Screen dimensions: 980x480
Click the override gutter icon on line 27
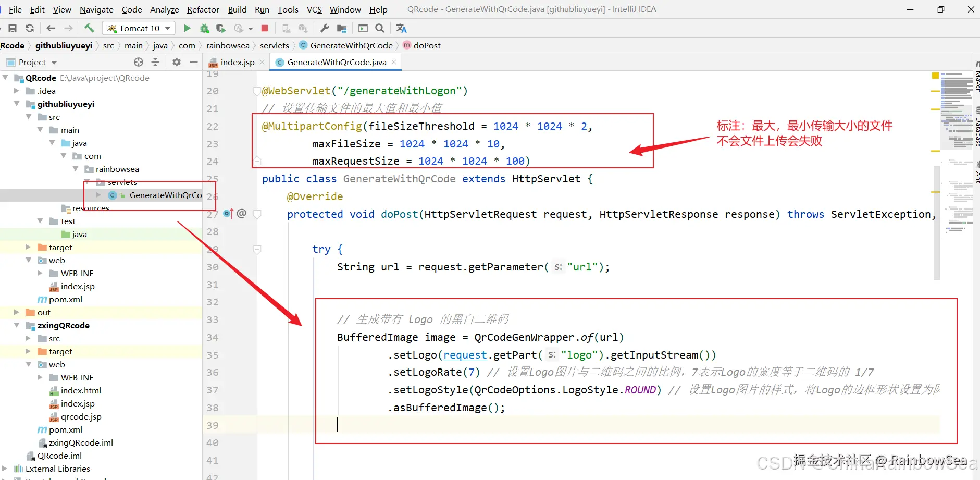(228, 213)
